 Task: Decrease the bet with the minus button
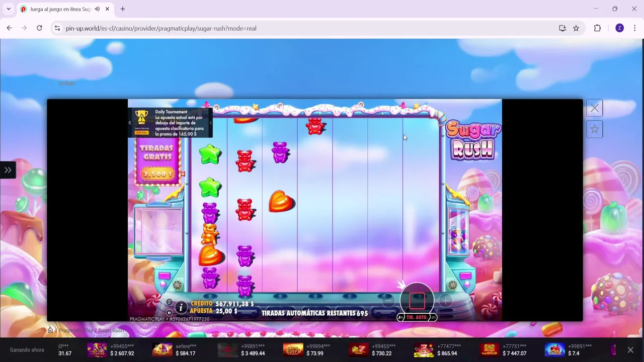pos(387,301)
